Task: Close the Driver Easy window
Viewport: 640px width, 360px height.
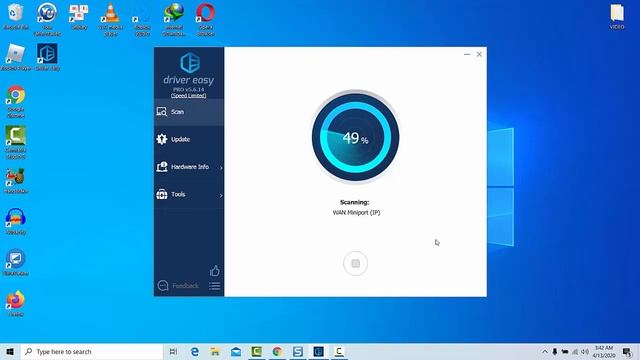Action: tap(479, 54)
